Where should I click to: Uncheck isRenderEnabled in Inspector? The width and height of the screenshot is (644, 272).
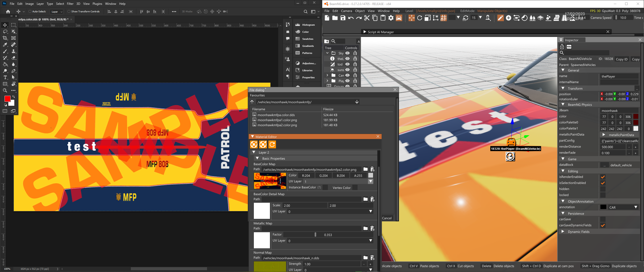[603, 177]
